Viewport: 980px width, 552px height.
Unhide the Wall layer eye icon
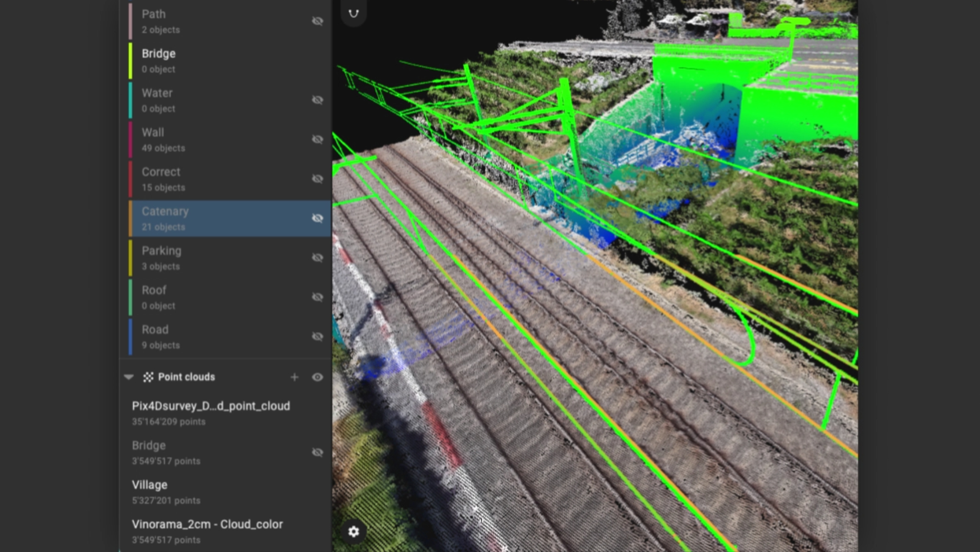[x=317, y=139]
